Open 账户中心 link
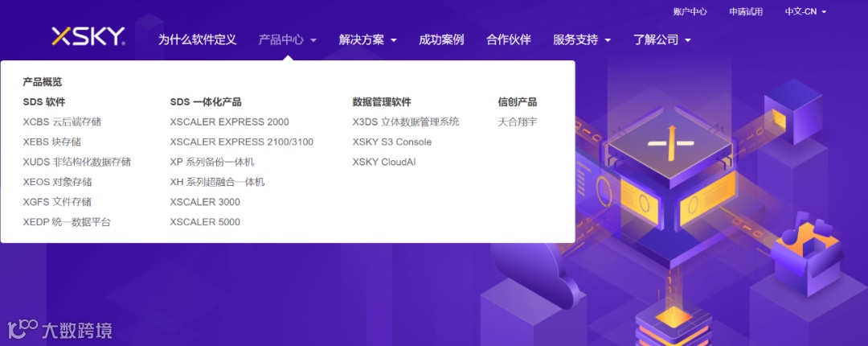The width and height of the screenshot is (868, 346). [690, 11]
